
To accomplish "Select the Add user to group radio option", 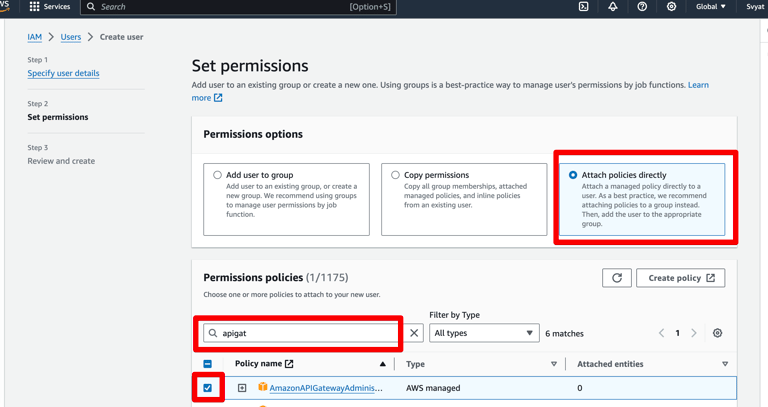I will (x=217, y=175).
